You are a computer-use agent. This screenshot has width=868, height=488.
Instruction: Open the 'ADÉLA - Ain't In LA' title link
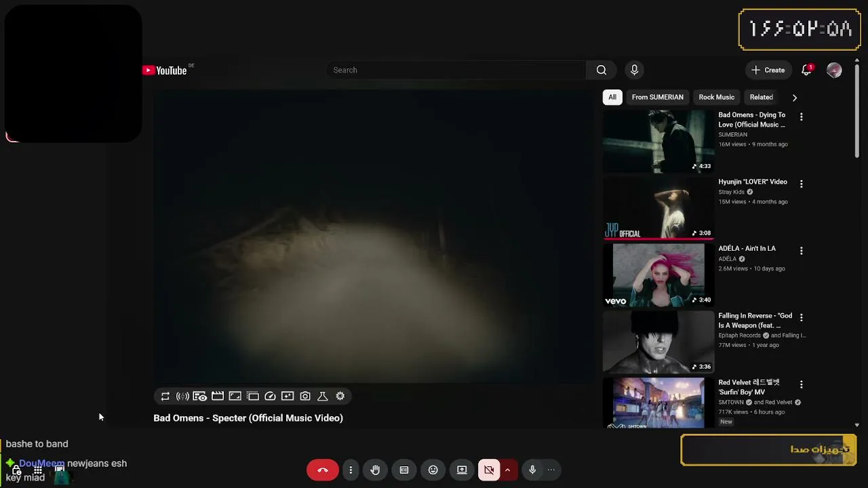click(x=747, y=249)
